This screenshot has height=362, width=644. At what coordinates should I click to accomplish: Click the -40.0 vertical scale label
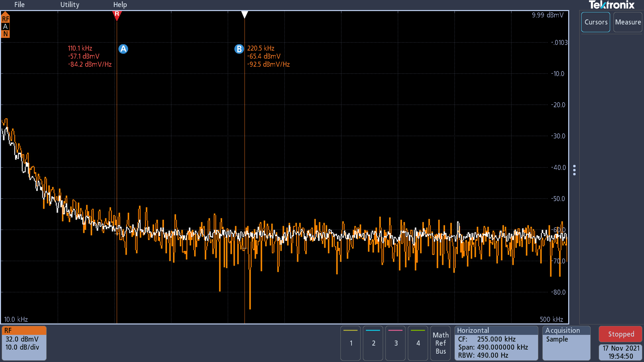(x=558, y=168)
